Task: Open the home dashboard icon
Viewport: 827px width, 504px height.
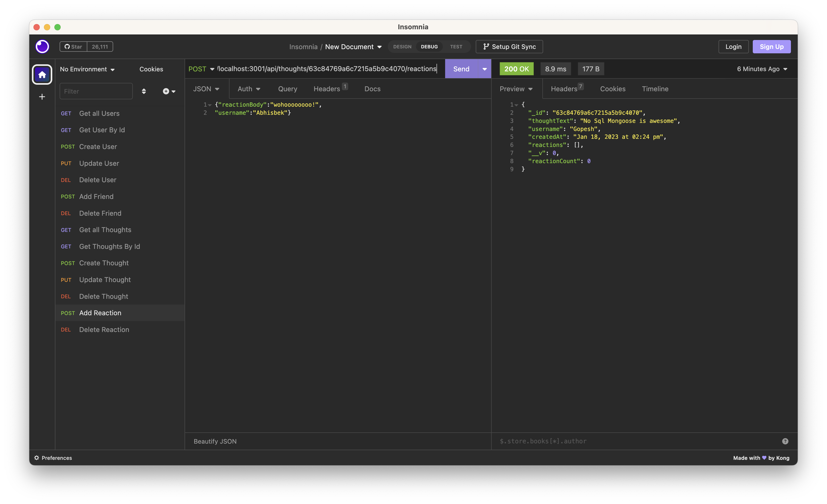Action: pyautogui.click(x=42, y=75)
